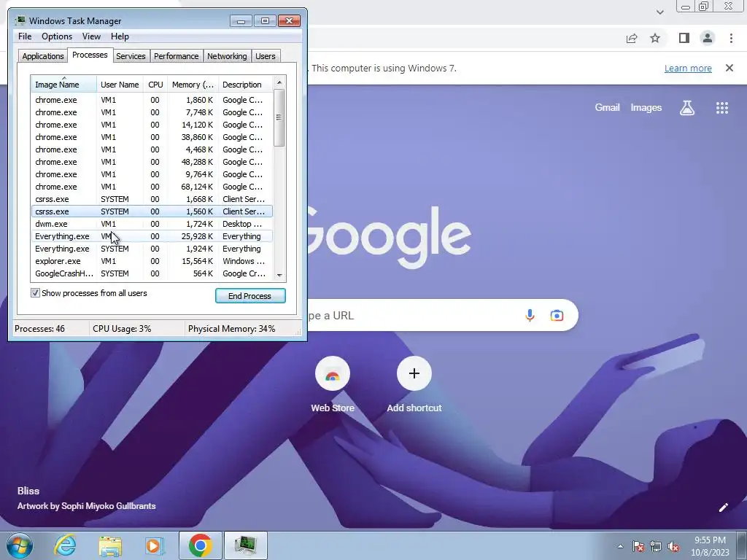Start voice search with microphone icon

click(530, 315)
